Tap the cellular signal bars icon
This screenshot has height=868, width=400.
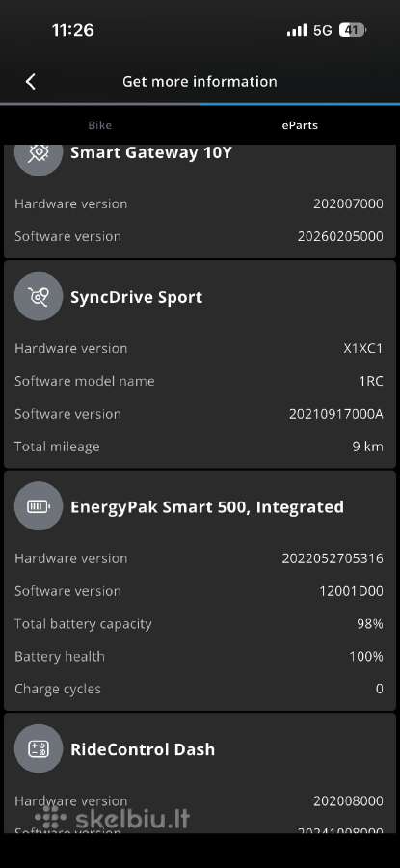coord(297,30)
